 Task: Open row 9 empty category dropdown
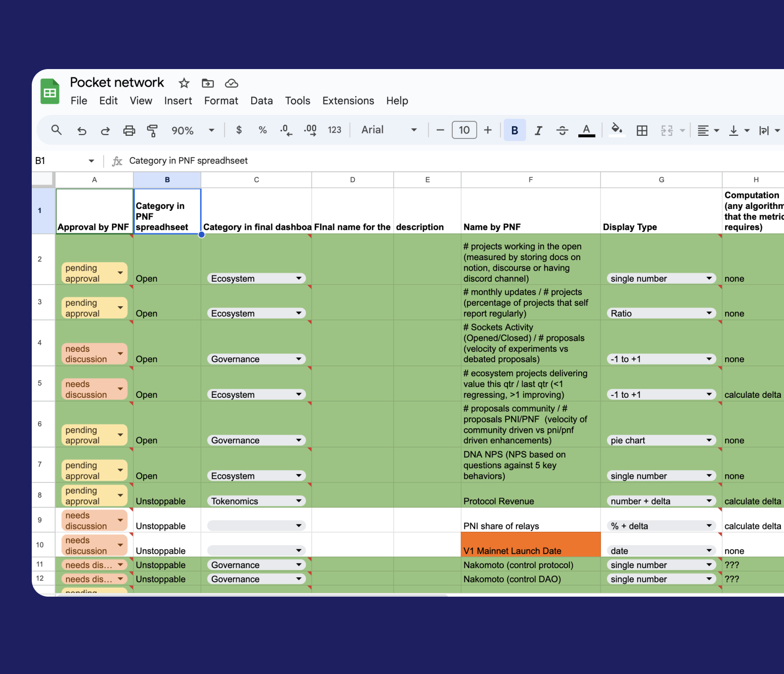[256, 526]
